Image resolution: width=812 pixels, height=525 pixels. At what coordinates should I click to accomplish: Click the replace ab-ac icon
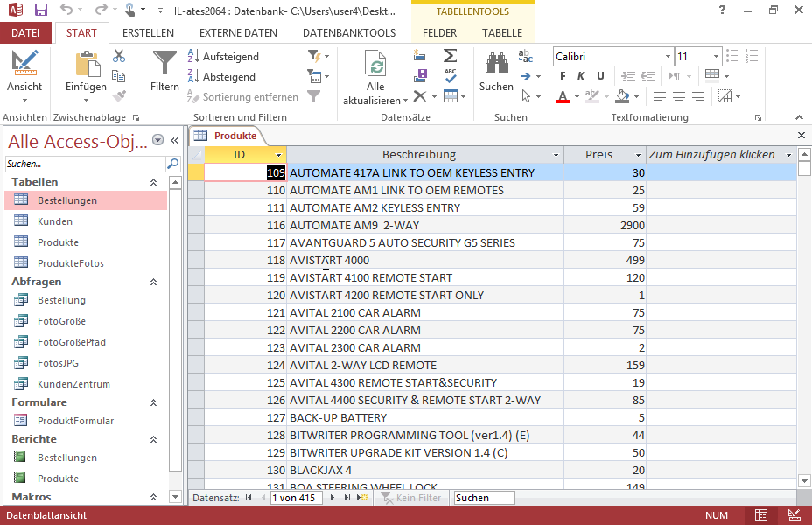tap(526, 56)
